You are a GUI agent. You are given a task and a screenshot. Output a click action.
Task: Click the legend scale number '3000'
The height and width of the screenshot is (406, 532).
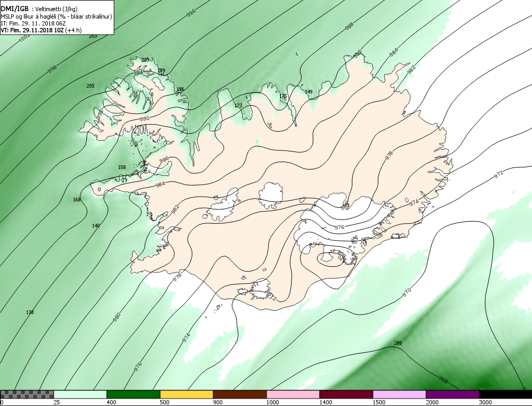coord(485,403)
